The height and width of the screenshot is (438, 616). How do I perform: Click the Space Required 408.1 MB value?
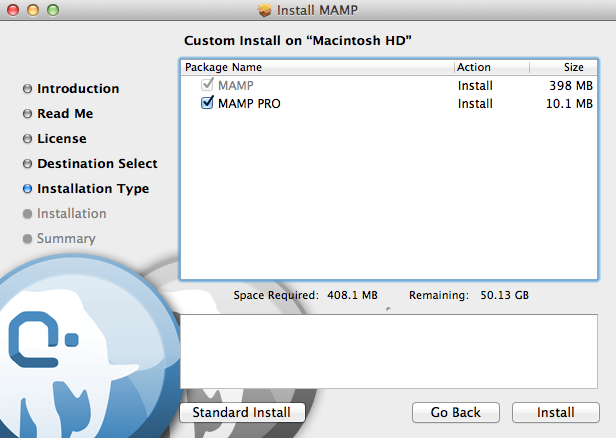pyautogui.click(x=352, y=295)
